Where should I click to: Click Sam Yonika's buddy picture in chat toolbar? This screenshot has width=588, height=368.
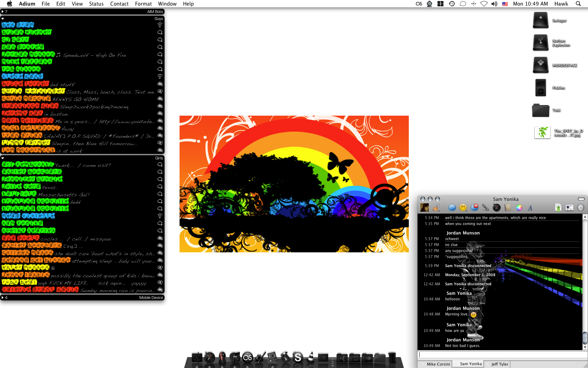pyautogui.click(x=425, y=207)
